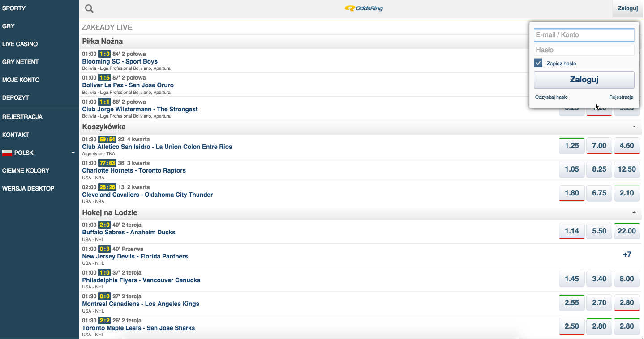Bet 1.14 on Buffalo Sabres
Image resolution: width=644 pixels, height=339 pixels.
[x=572, y=231]
